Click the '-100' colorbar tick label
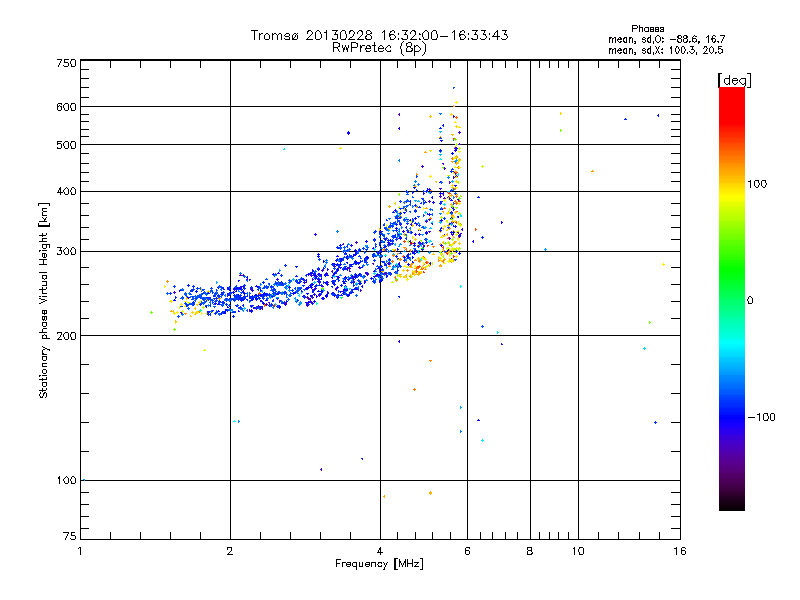The height and width of the screenshot is (600, 800). [x=761, y=417]
